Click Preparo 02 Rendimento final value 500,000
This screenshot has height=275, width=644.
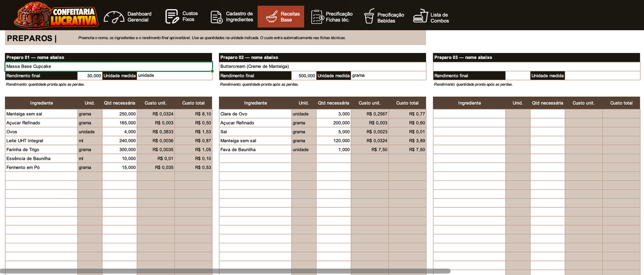click(304, 76)
